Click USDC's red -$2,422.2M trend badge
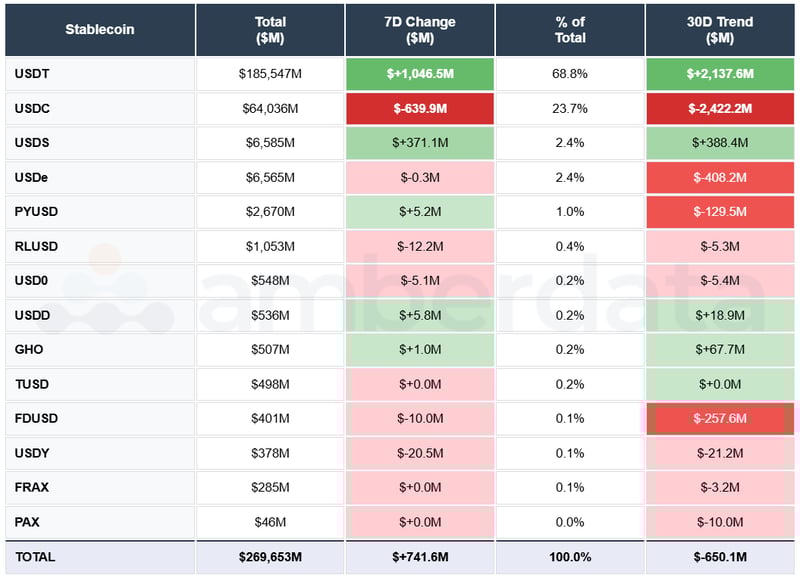The image size is (800, 578). coord(722,108)
